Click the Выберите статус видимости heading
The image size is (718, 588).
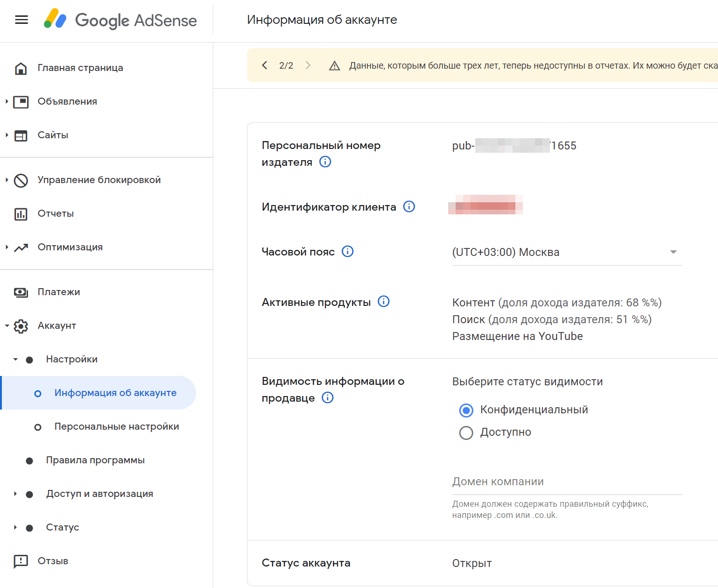(x=528, y=382)
